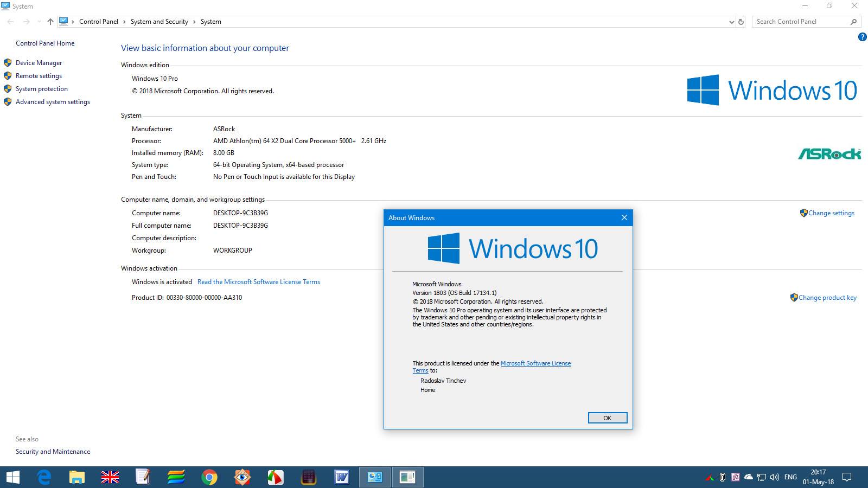This screenshot has height=488, width=868.
Task: Switch to About Windows taskbar window
Action: tap(407, 477)
